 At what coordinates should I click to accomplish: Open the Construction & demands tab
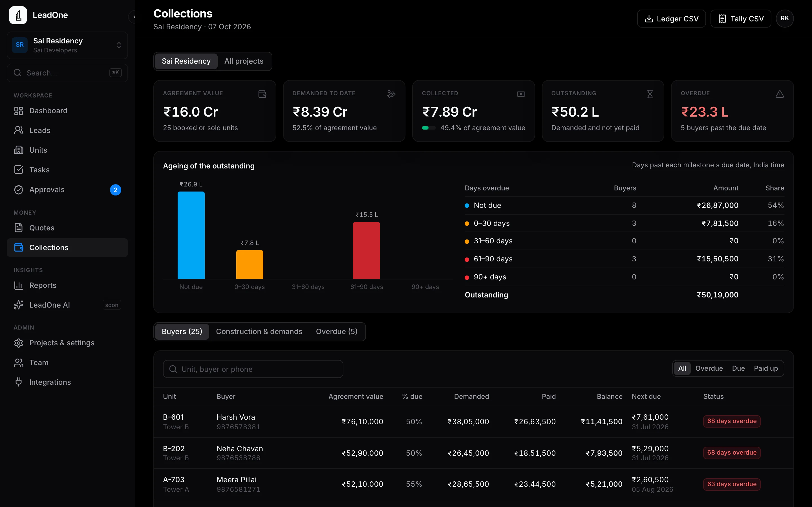click(259, 331)
